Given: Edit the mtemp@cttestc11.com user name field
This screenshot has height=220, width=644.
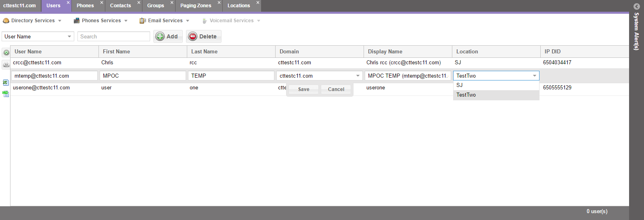Looking at the screenshot, I should 54,76.
